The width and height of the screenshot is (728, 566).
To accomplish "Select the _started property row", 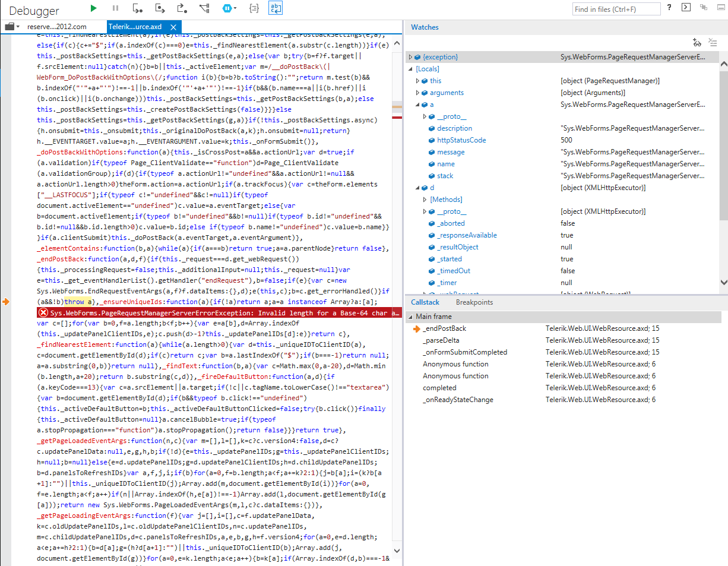I will click(x=562, y=259).
